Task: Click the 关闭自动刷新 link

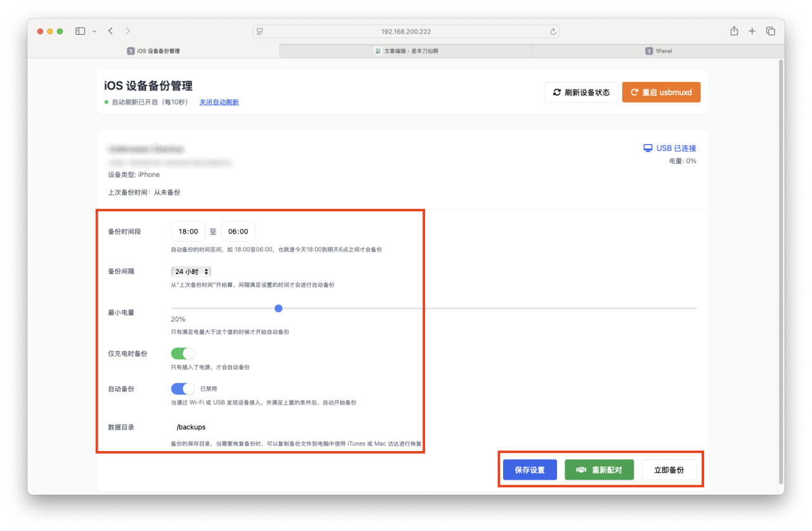Action: pos(219,102)
